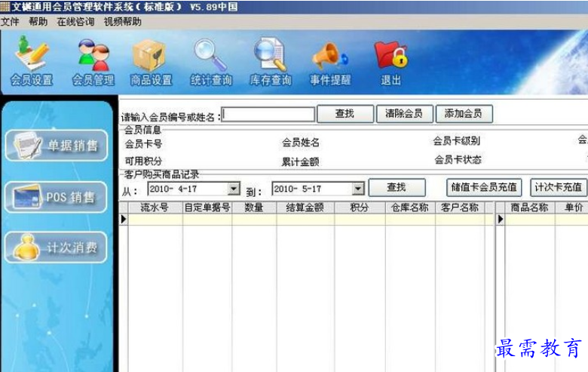Open the 文件 menu
The width and height of the screenshot is (588, 372).
point(10,22)
